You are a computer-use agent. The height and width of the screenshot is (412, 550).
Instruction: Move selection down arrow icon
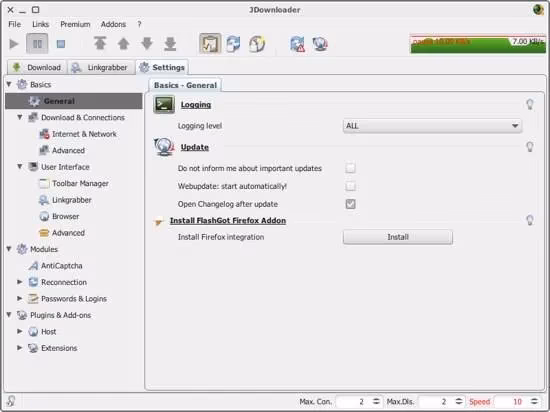click(x=147, y=43)
